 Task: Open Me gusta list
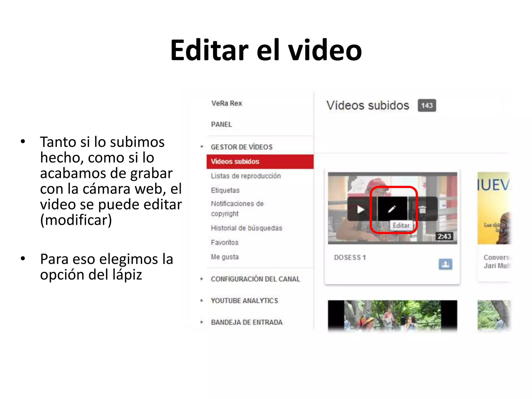click(x=225, y=257)
